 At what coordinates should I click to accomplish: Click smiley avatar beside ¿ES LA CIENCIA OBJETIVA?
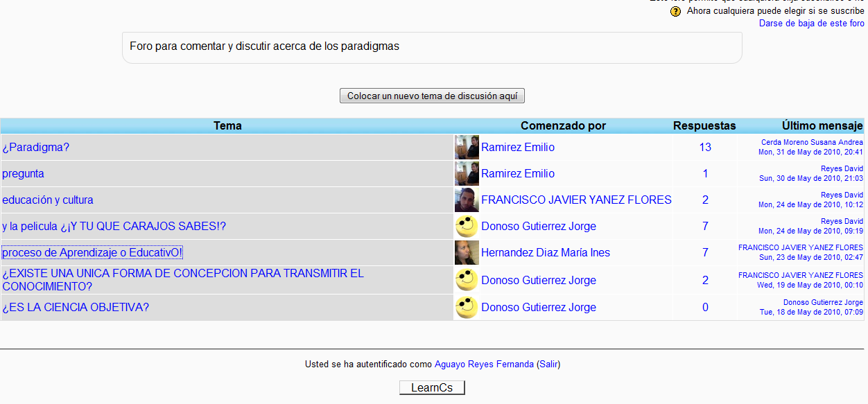coord(467,307)
